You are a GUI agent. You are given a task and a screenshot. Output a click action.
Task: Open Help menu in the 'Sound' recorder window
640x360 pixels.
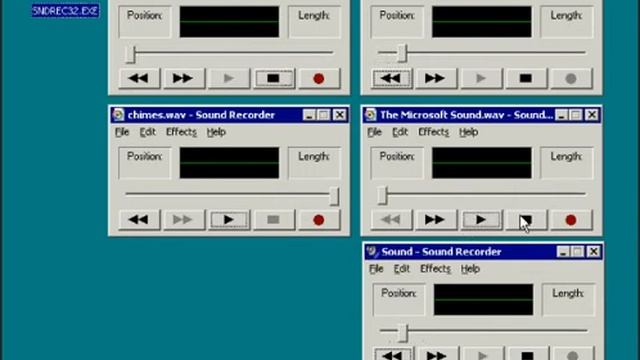point(470,269)
